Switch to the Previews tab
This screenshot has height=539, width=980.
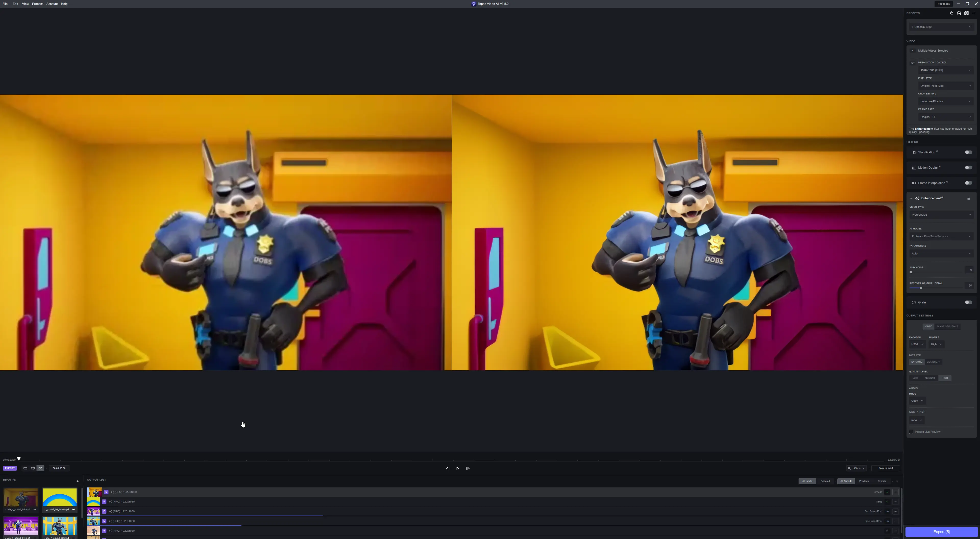point(864,481)
